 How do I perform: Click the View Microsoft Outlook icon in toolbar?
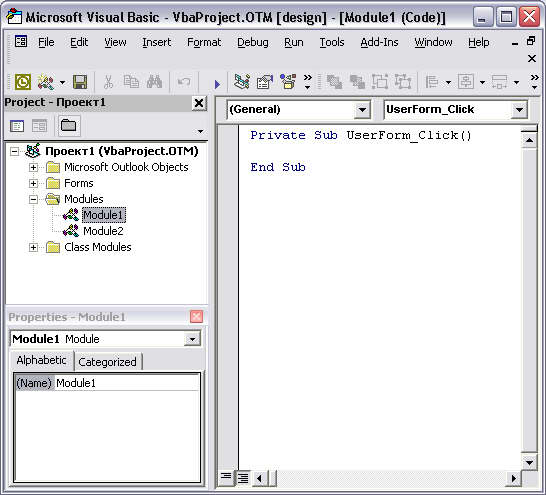point(23,82)
